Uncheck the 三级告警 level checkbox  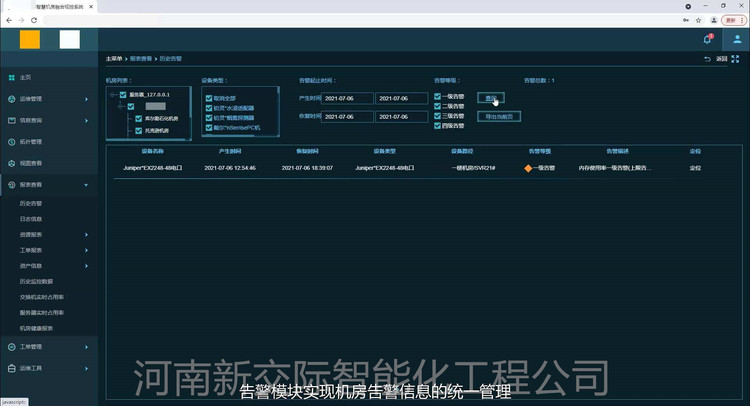(x=437, y=116)
